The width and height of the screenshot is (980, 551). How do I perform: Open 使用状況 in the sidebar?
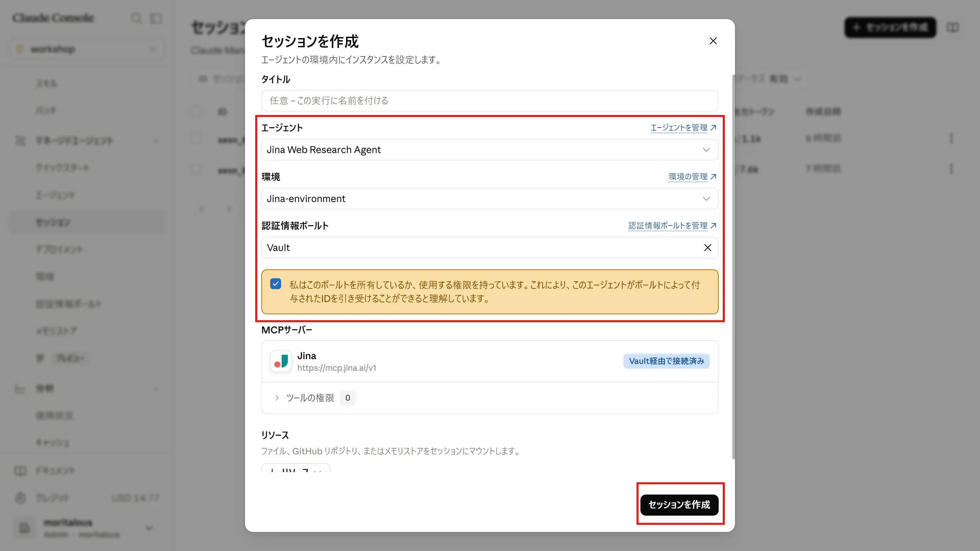(54, 415)
